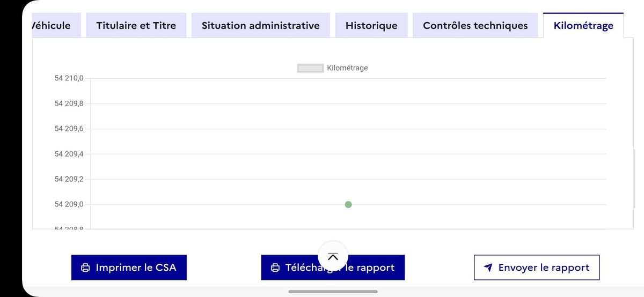The image size is (644, 297).
Task: Click the paper plane icon on Envoyer le rapport
Action: pos(488,268)
